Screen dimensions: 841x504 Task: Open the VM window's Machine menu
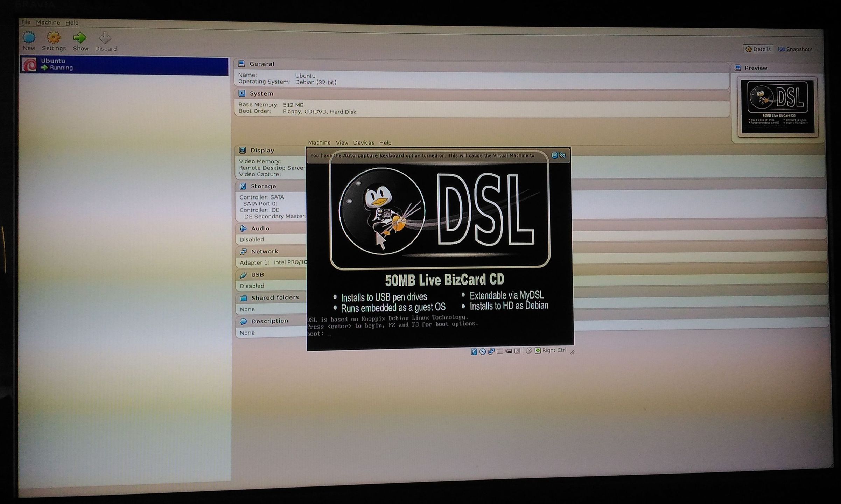(x=319, y=142)
